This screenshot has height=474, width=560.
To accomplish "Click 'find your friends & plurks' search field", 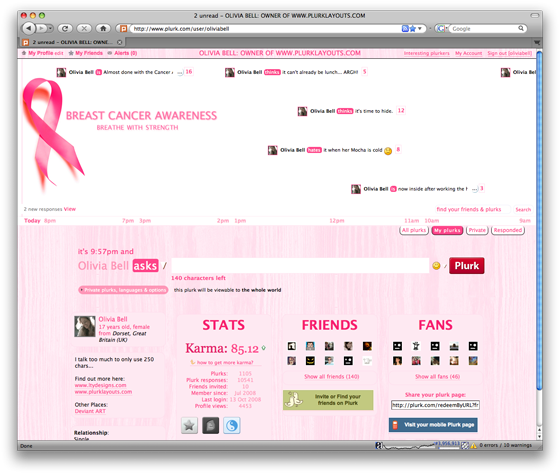I will point(472,209).
